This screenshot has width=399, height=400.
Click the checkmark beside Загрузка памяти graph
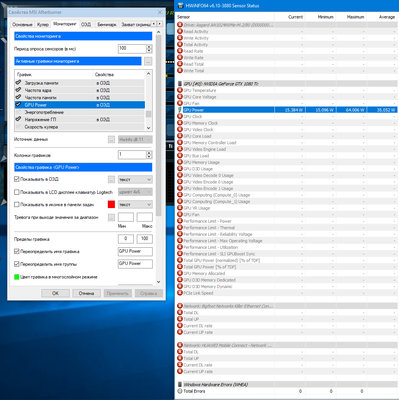pyautogui.click(x=18, y=83)
